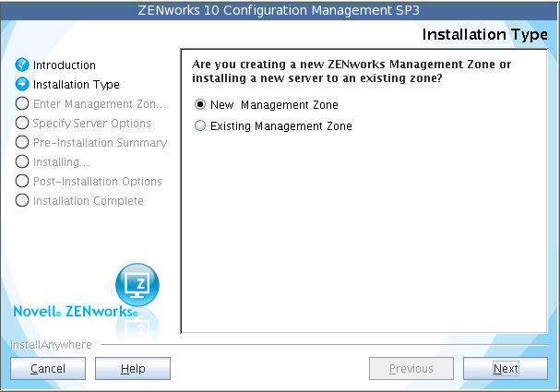This screenshot has width=560, height=392.
Task: Click the Installation Complete step circle
Action: coord(22,201)
